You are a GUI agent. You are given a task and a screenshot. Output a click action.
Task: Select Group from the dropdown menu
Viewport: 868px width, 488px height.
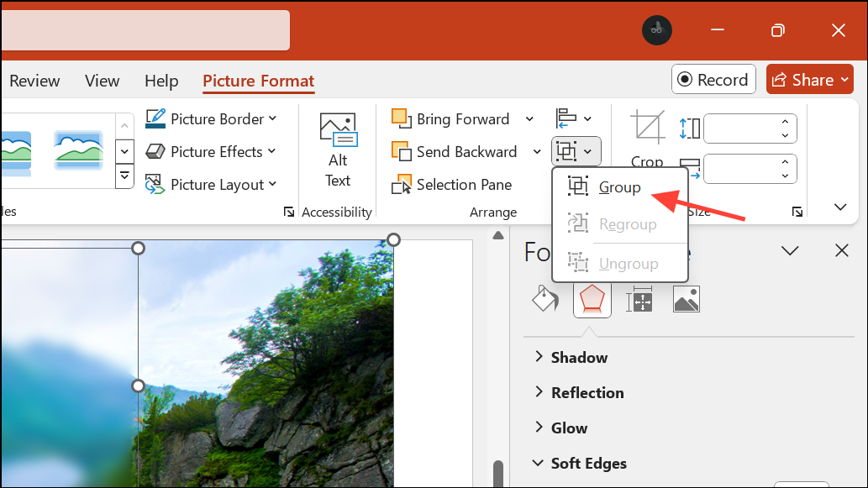[x=619, y=186]
